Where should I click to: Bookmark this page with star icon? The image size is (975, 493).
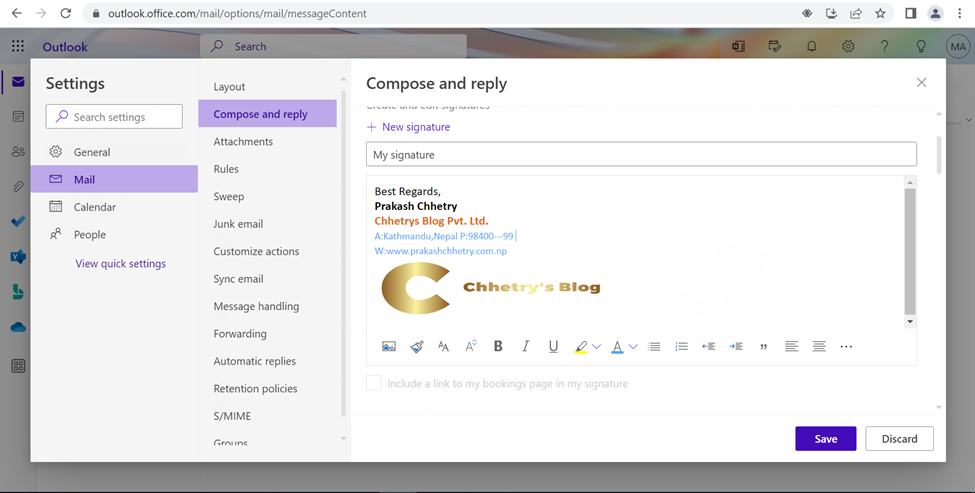pos(880,13)
